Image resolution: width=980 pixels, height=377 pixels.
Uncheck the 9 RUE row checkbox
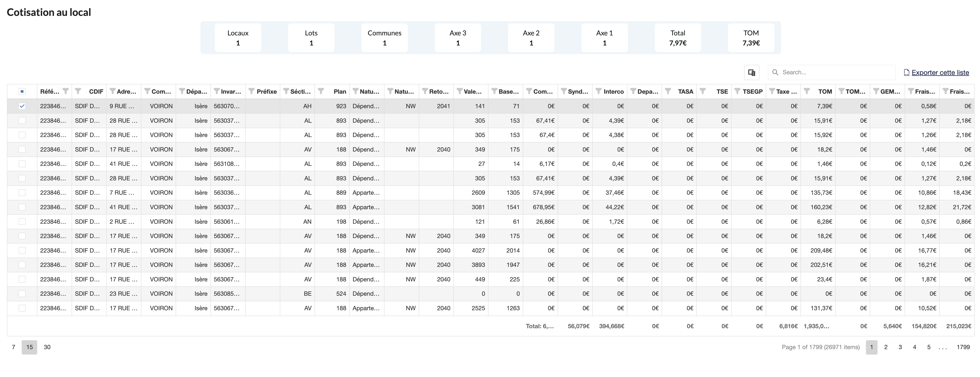click(x=22, y=106)
